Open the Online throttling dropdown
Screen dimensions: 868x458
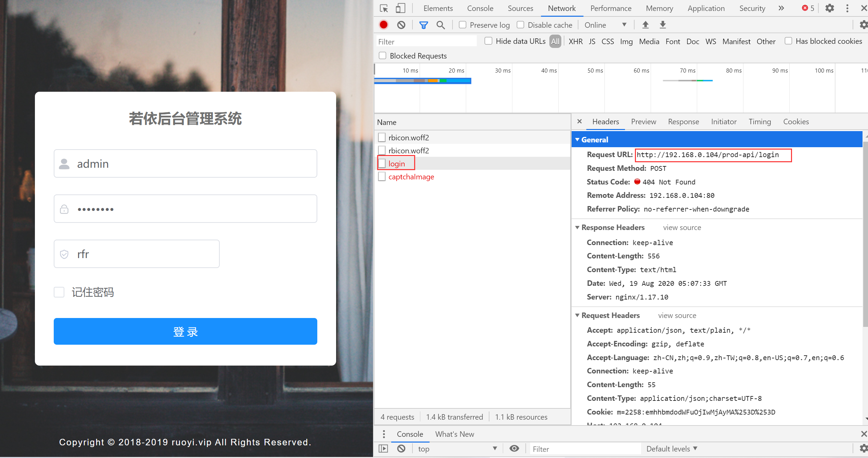tap(605, 25)
